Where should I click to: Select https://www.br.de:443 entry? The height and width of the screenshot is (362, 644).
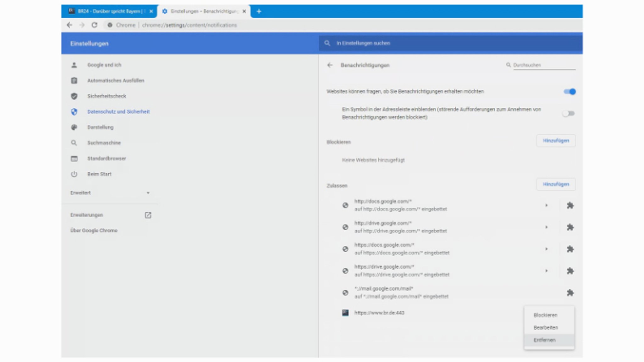click(379, 313)
